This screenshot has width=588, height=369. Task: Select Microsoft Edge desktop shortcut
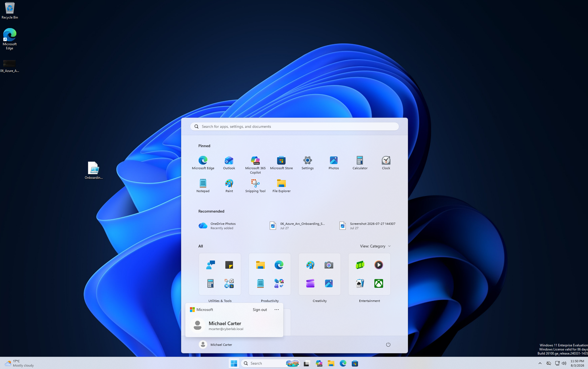[10, 39]
